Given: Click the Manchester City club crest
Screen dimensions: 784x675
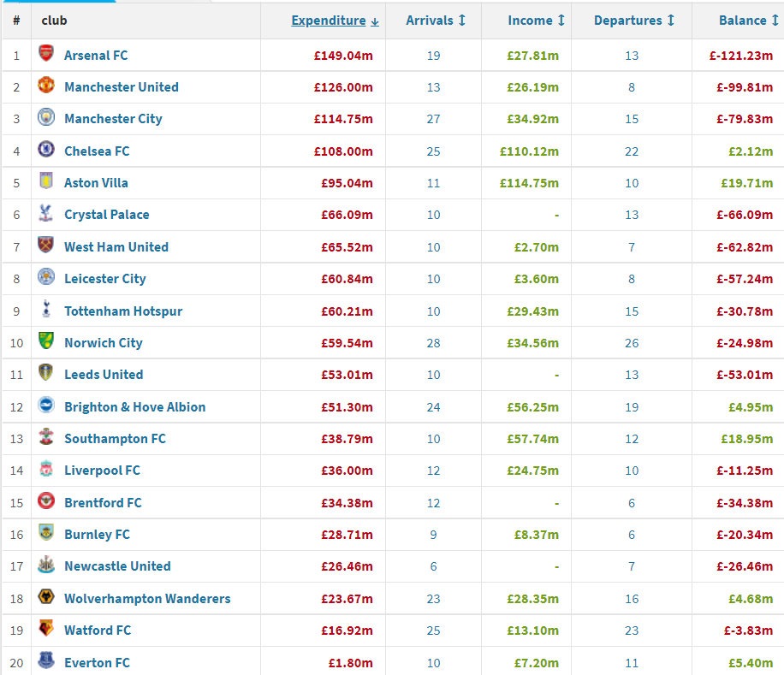Looking at the screenshot, I should (x=46, y=117).
